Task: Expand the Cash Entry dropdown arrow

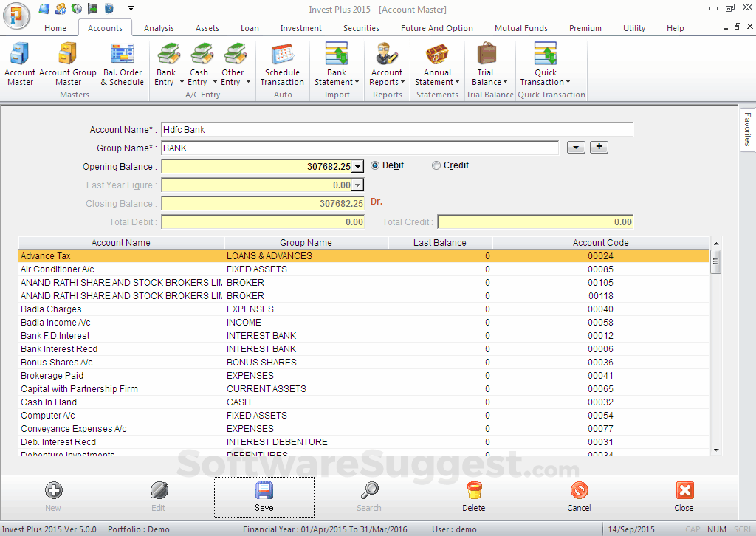Action: [x=215, y=83]
